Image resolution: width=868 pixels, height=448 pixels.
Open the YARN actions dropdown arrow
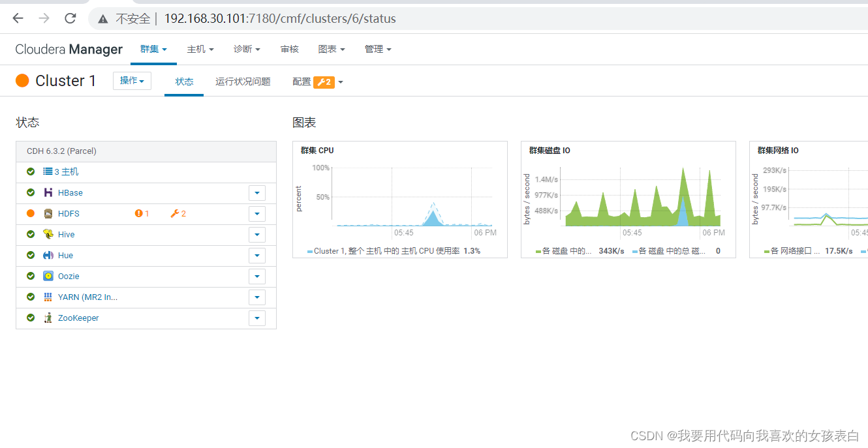coord(257,297)
